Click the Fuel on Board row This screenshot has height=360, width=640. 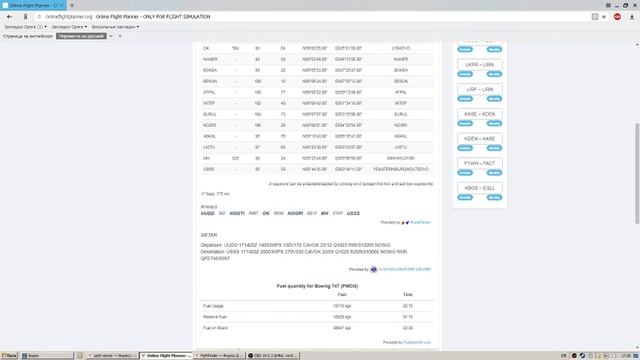click(317, 328)
